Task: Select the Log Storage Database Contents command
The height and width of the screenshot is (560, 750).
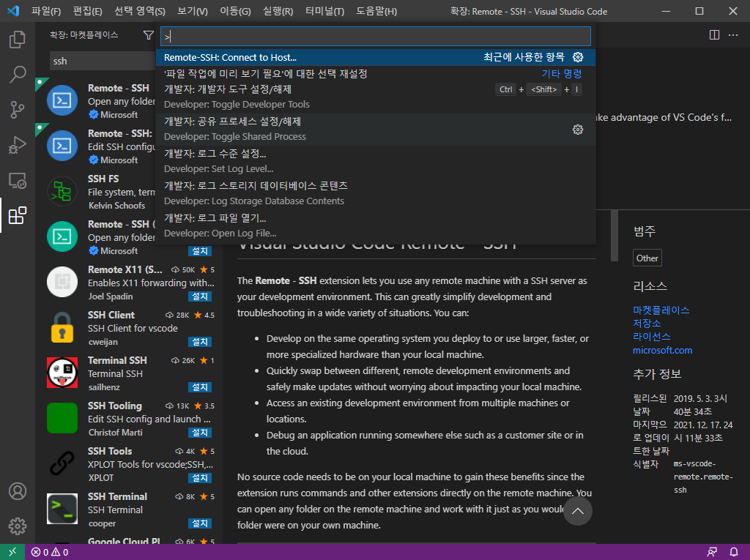Action: [376, 193]
